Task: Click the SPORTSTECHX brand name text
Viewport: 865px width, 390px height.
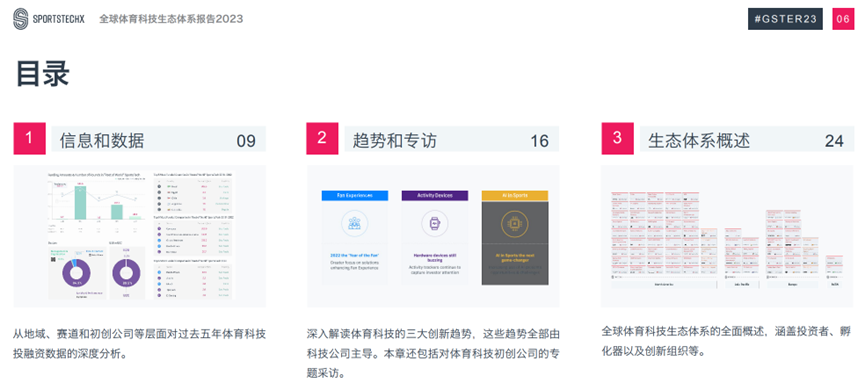Action: tap(58, 19)
